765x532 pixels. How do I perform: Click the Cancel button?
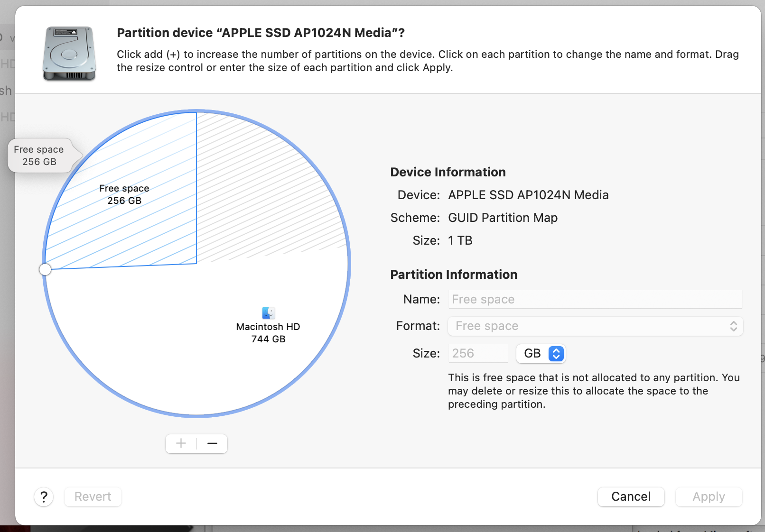631,496
